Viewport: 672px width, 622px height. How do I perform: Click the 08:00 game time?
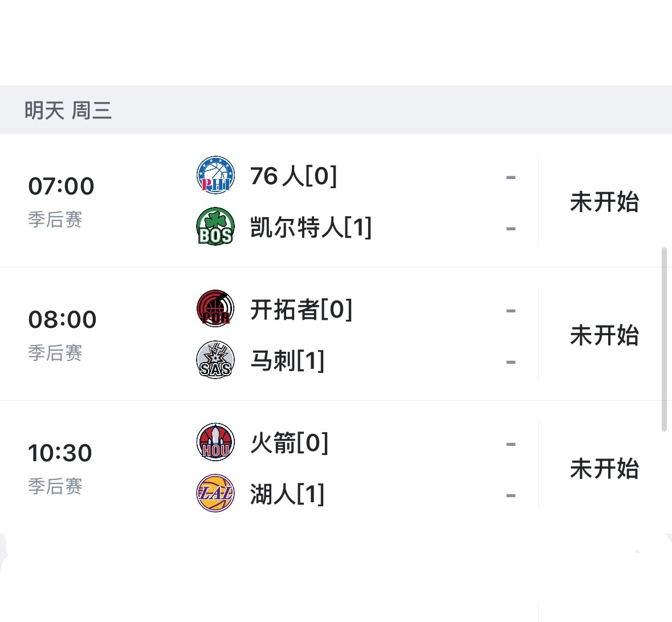[x=62, y=319]
